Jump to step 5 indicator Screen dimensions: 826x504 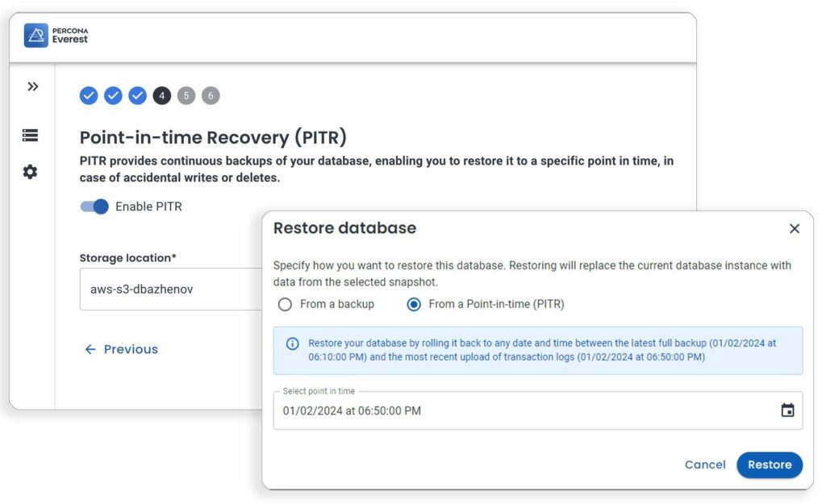[186, 96]
